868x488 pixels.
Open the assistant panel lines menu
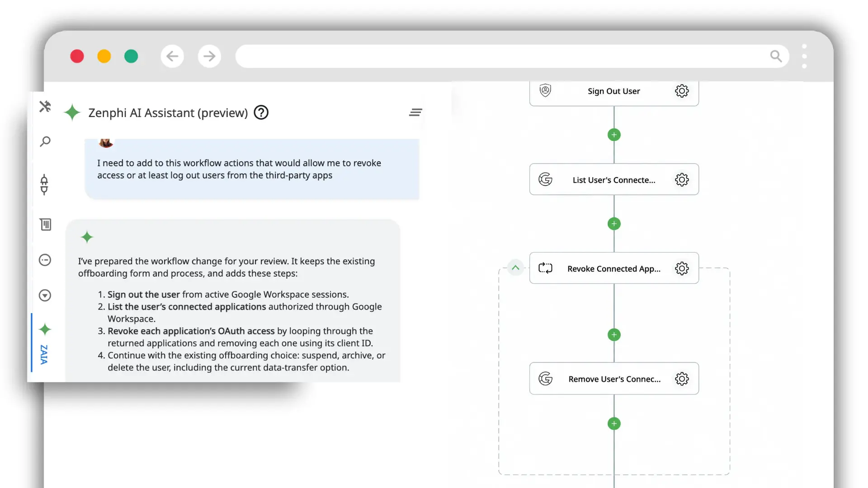415,112
